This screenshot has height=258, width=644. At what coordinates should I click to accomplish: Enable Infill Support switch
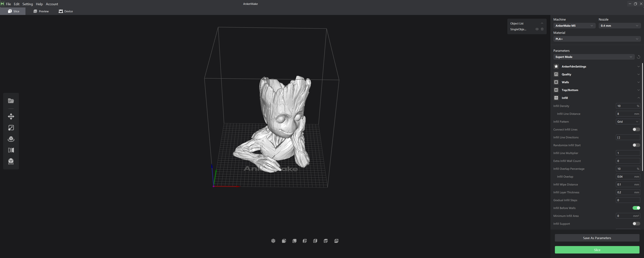point(636,224)
